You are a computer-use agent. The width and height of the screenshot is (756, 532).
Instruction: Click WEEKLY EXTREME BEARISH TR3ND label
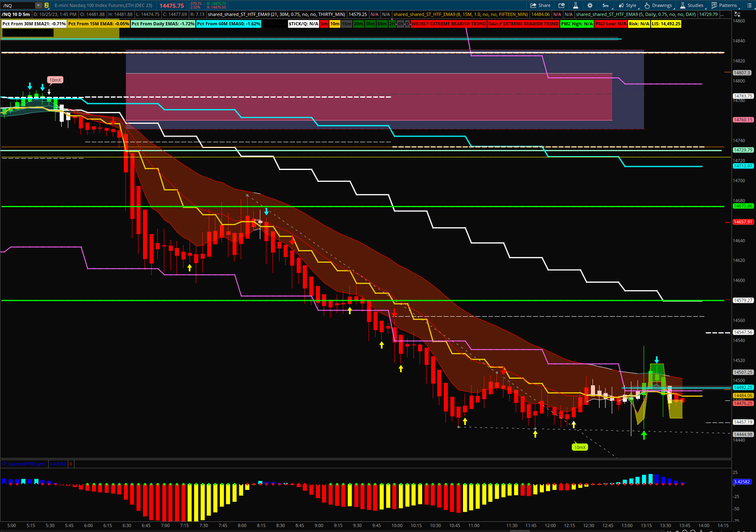pos(449,23)
